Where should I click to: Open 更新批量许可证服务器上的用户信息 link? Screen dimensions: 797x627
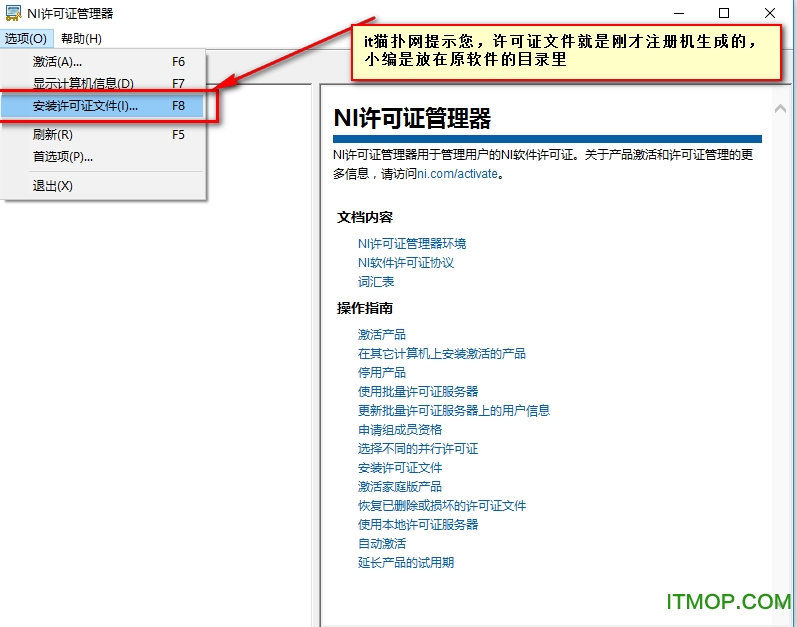tap(454, 411)
